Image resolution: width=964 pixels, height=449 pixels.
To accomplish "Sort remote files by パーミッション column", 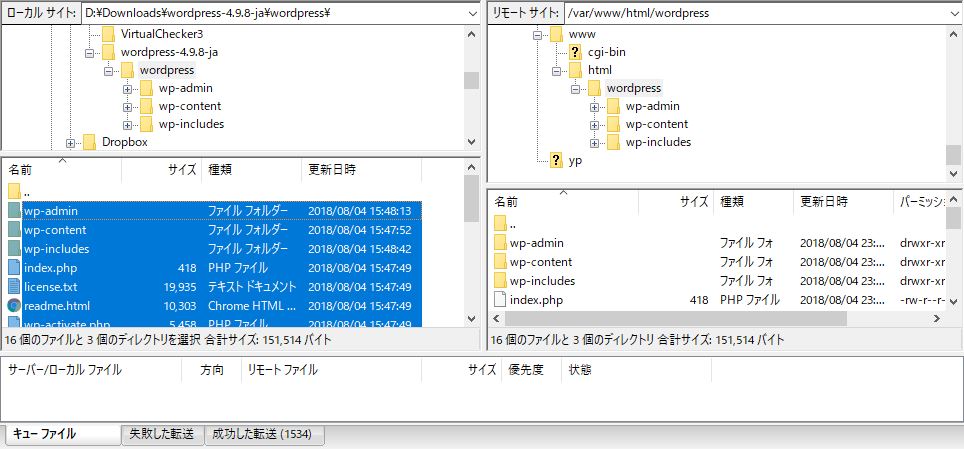I will pos(919,201).
